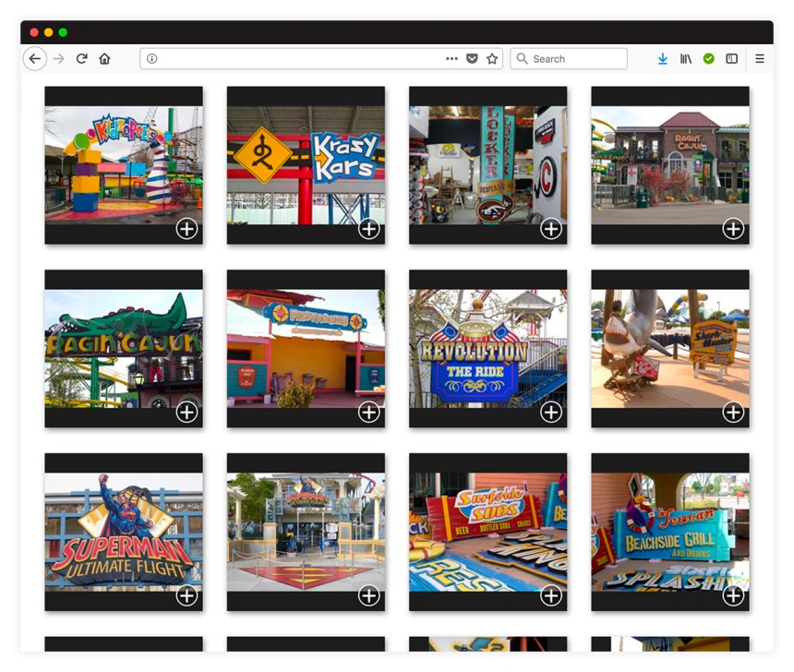Screen dimensions: 794x672
Task: Open the Revolution The Ride photo
Action: pyautogui.click(x=550, y=412)
